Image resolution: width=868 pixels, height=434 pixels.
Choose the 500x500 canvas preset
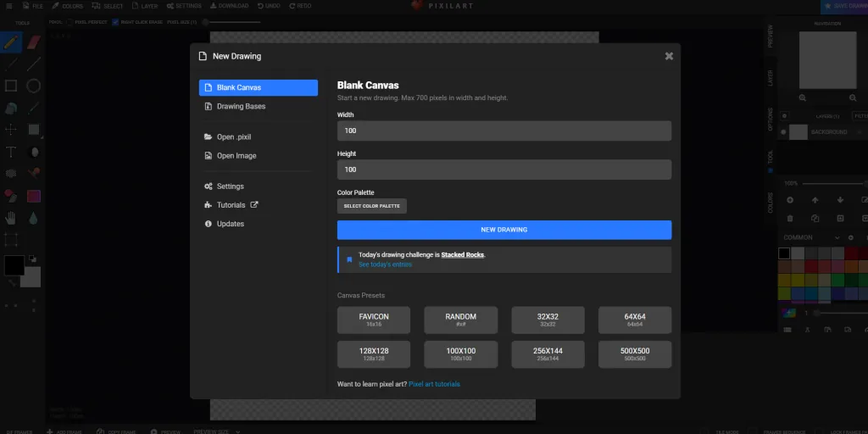click(635, 354)
